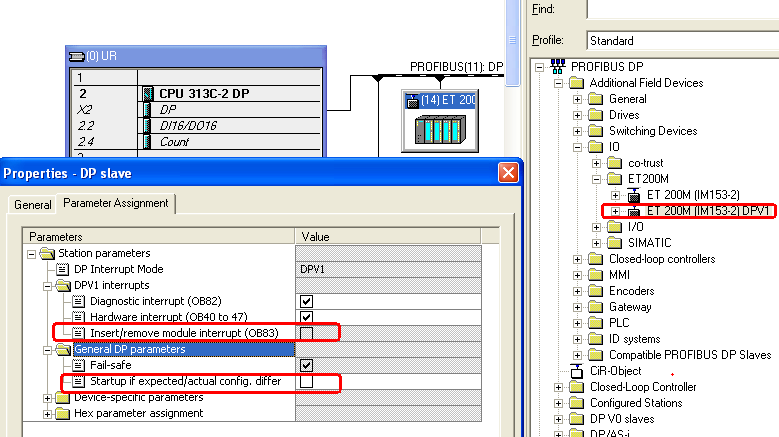Collapse the Station parameters node
The width and height of the screenshot is (779, 437).
coord(31,254)
